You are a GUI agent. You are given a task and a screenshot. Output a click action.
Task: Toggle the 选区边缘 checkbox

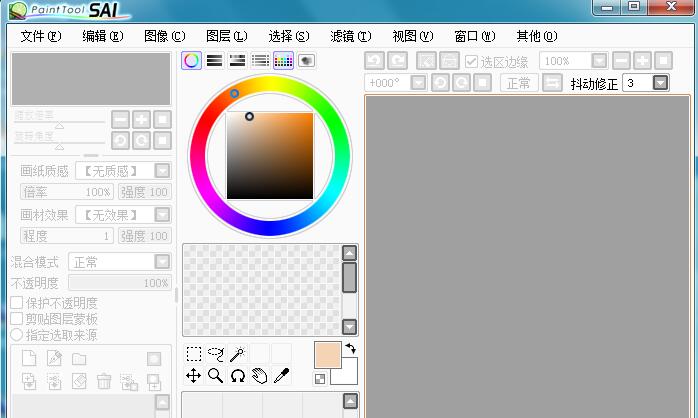(472, 61)
